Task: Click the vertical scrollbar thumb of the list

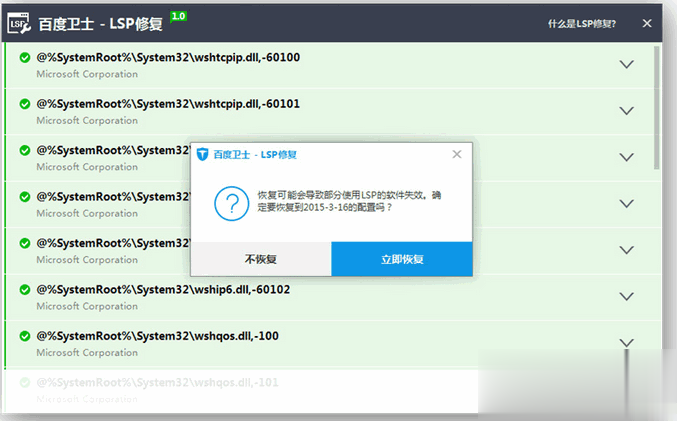Action: [657, 108]
